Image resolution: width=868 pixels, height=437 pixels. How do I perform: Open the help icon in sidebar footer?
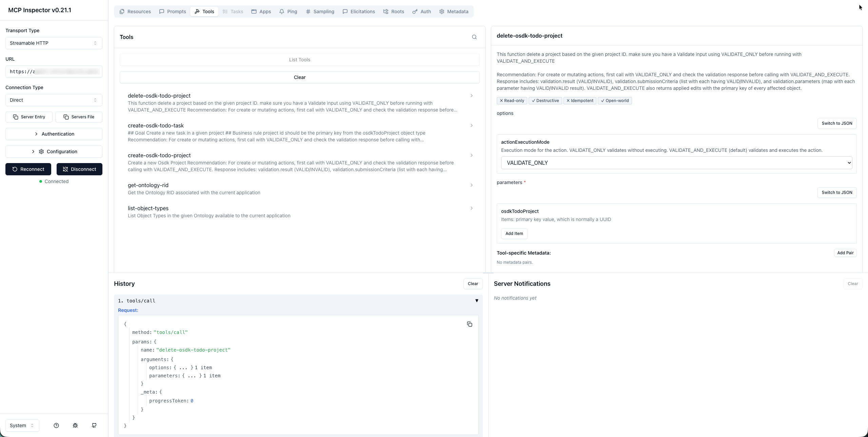click(x=56, y=425)
